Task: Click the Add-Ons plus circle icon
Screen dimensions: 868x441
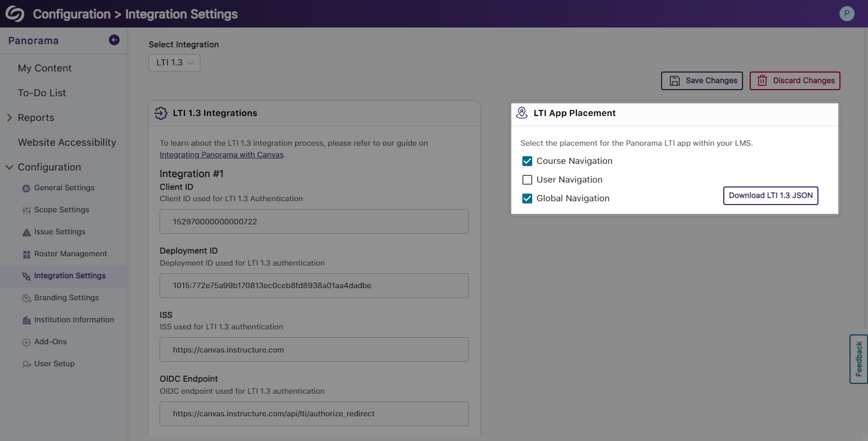Action: [26, 343]
